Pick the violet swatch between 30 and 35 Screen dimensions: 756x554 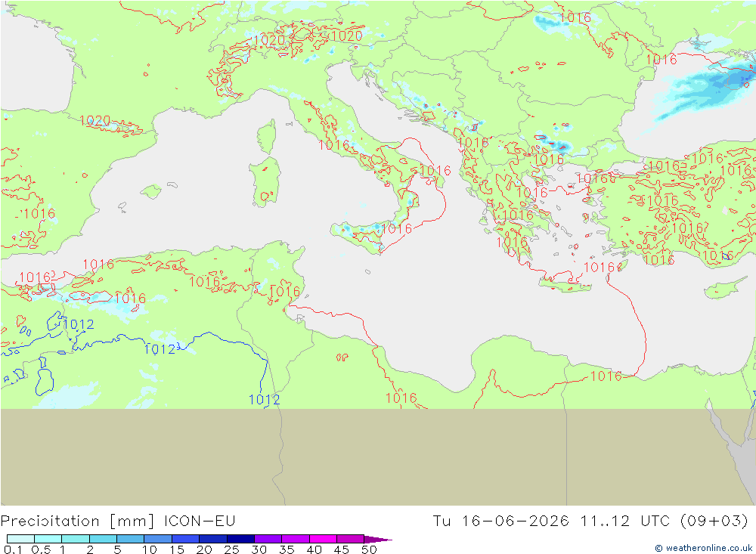point(268,539)
